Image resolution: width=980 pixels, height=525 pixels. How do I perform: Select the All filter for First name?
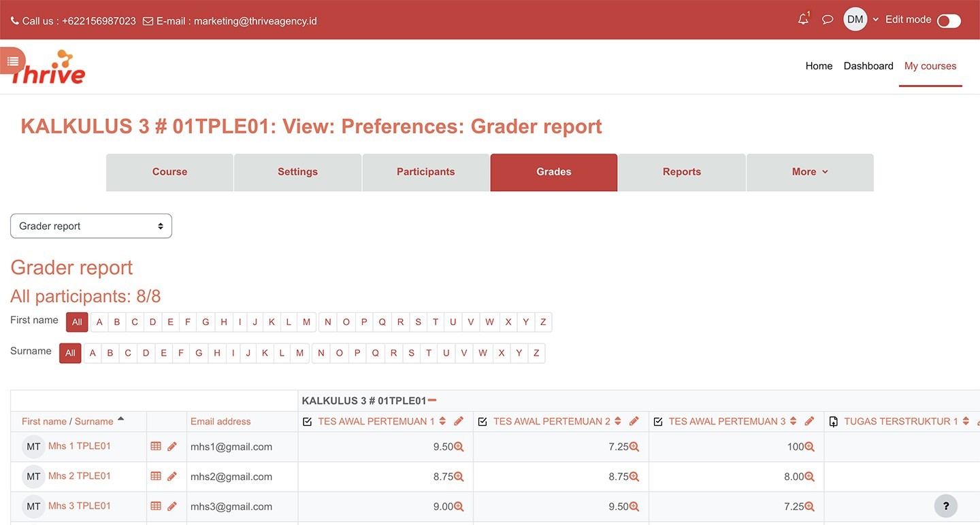coord(77,322)
